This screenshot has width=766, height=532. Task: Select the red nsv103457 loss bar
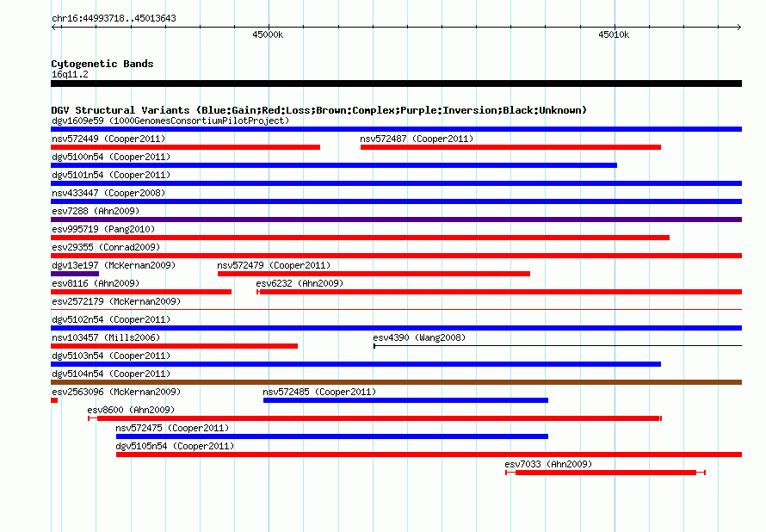pyautogui.click(x=175, y=346)
